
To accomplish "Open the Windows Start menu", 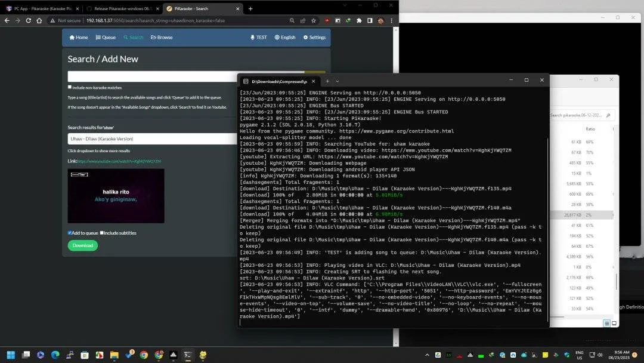I will pos(11,355).
